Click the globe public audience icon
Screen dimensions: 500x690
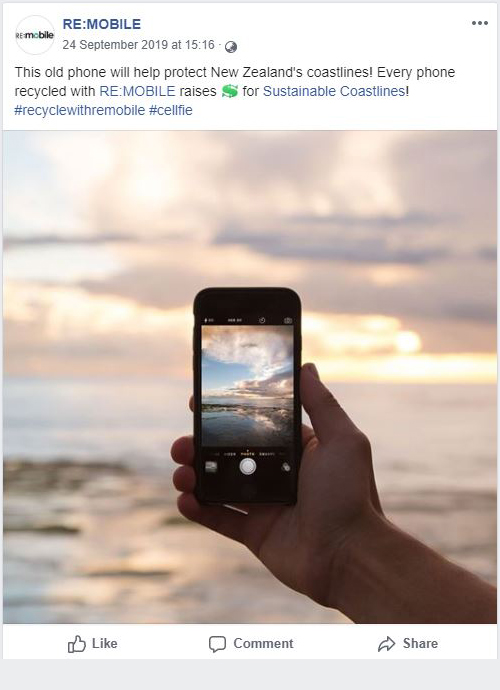point(231,47)
